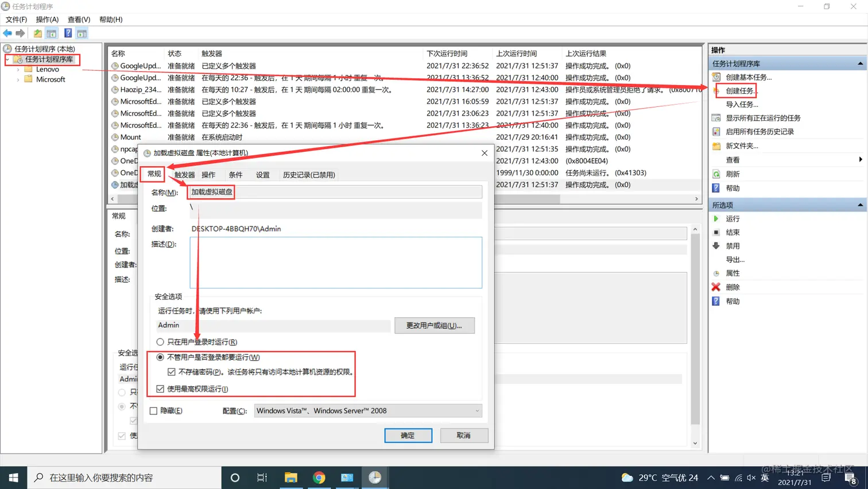Click the green 刷新 refresh icon
Screen dimensions: 868x489
coord(716,174)
